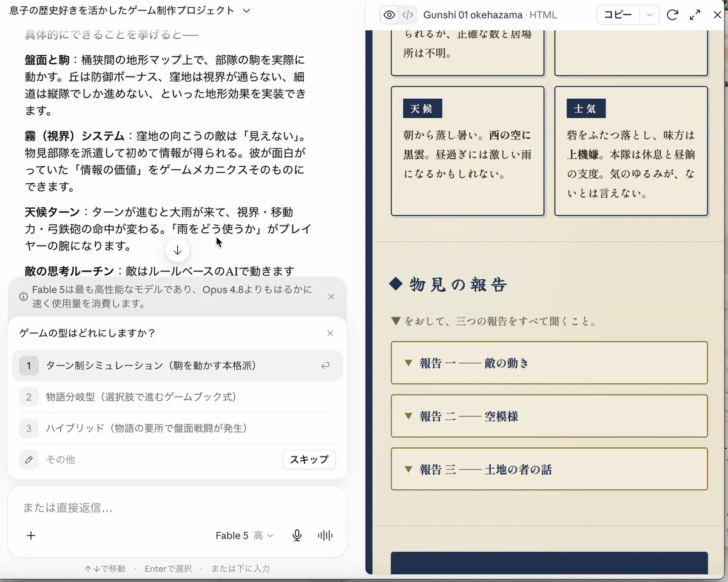Viewport: 728px width, 582px height.
Task: Expand 報告 一 — 敵の動き
Action: tap(550, 363)
